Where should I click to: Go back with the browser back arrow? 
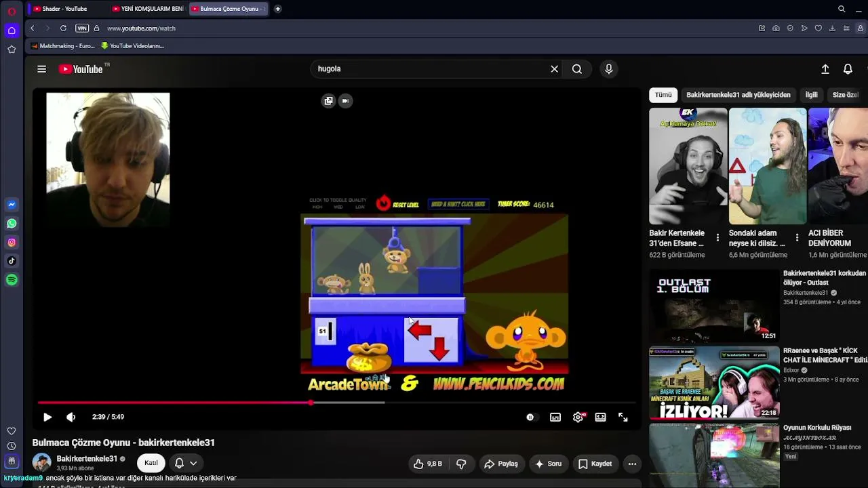(x=32, y=28)
